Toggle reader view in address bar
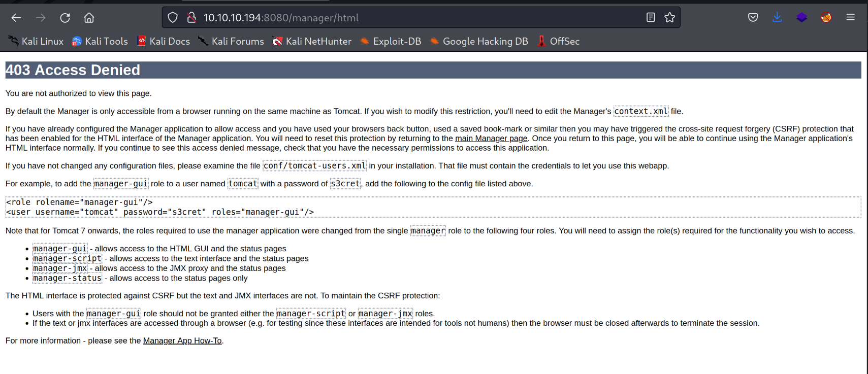The width and height of the screenshot is (868, 374). click(651, 18)
